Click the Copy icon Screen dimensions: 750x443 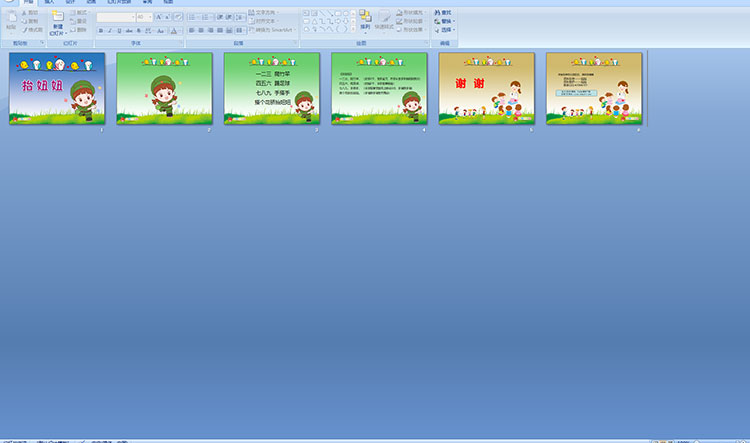point(30,20)
